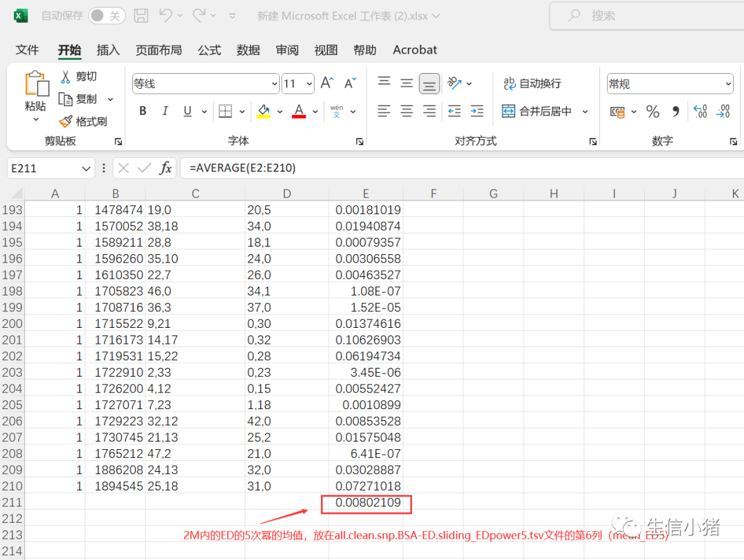Switch to the 插入 ribbon tab

[x=108, y=50]
